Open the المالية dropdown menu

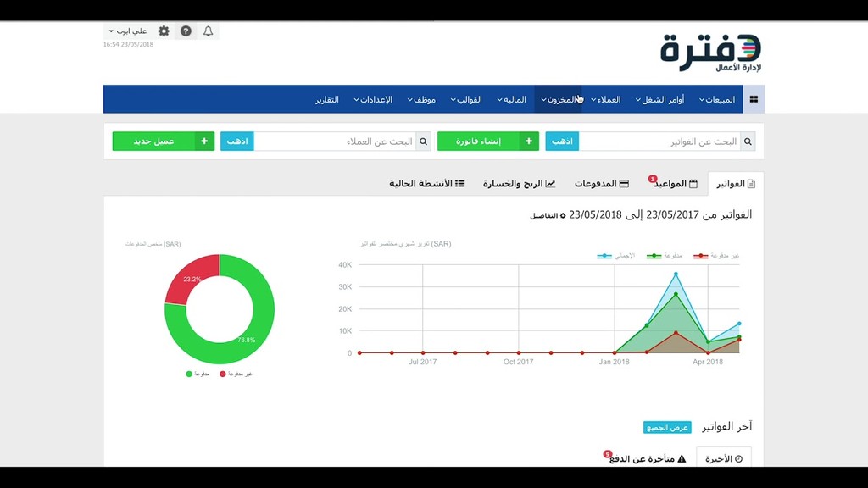(511, 100)
